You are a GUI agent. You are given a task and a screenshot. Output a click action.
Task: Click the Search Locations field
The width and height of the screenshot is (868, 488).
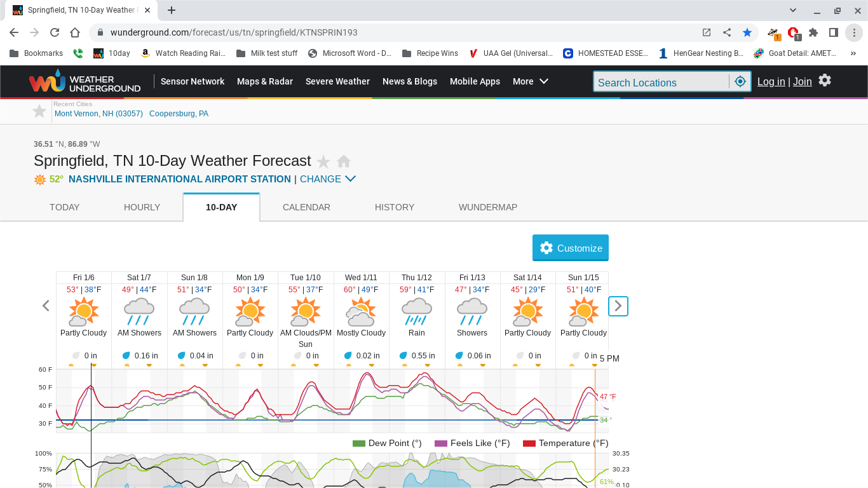point(661,82)
